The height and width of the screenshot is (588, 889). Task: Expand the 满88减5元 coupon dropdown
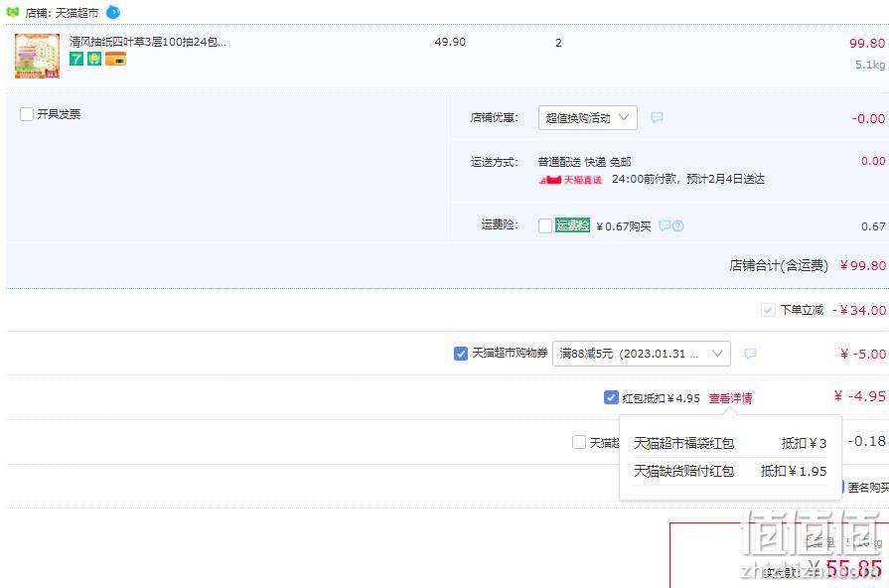pos(642,354)
